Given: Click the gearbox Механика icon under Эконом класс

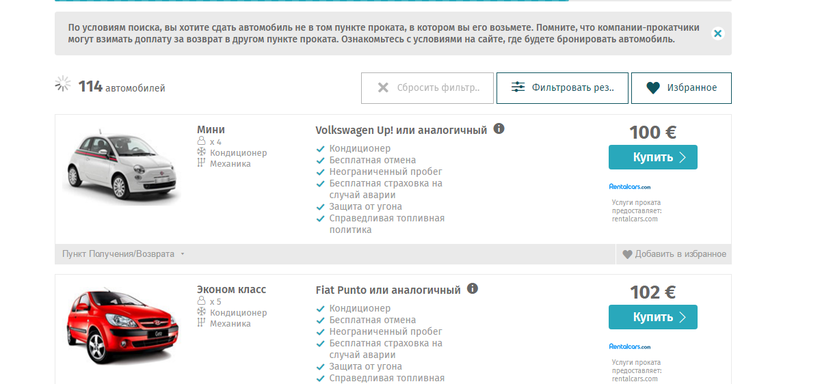Looking at the screenshot, I should [201, 323].
